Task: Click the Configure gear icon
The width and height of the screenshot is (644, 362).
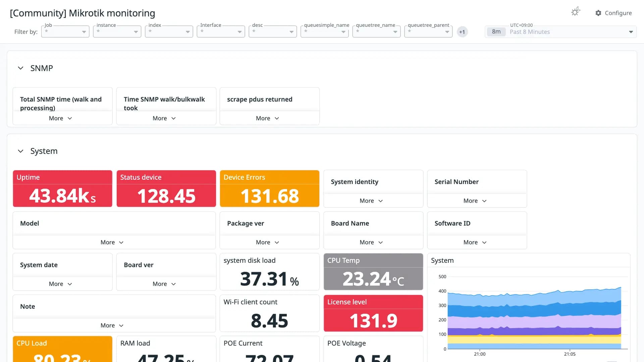Action: (598, 13)
